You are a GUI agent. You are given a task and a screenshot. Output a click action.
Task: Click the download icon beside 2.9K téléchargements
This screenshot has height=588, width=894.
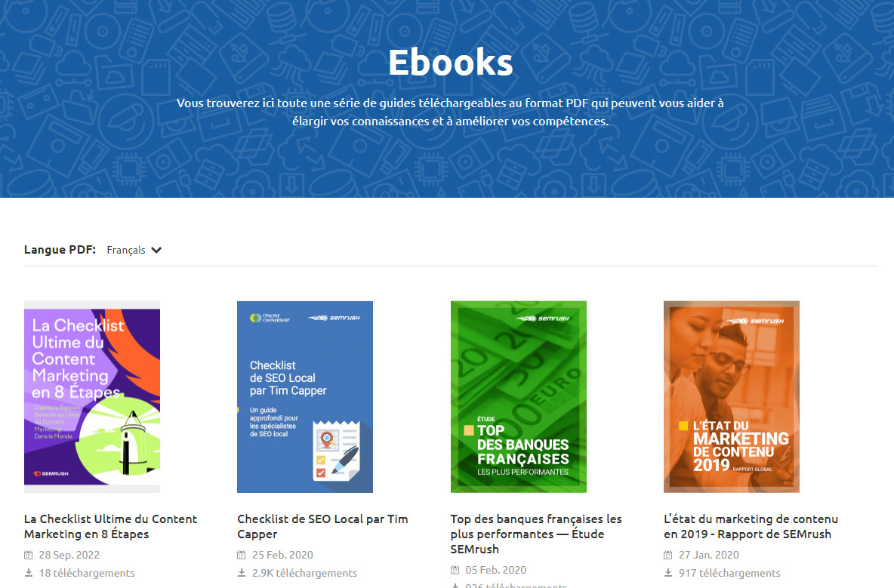tap(242, 573)
